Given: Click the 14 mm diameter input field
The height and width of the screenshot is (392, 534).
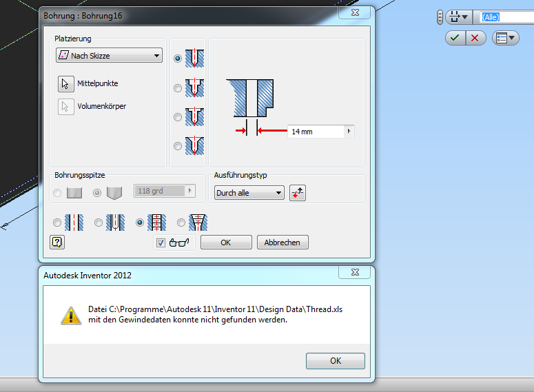Looking at the screenshot, I should tap(316, 132).
